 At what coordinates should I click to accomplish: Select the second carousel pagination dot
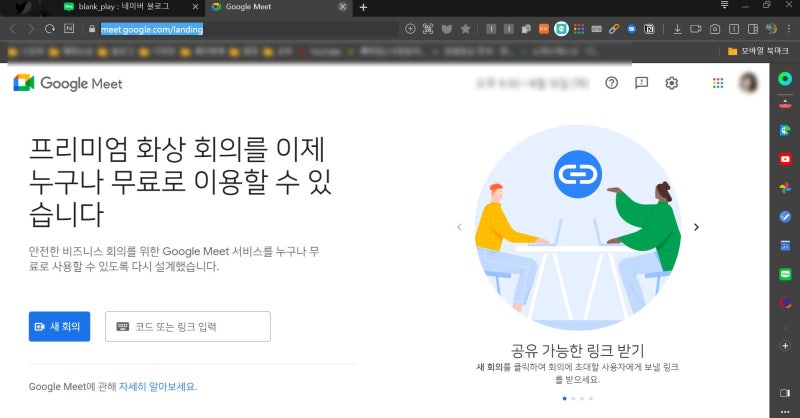(x=573, y=398)
